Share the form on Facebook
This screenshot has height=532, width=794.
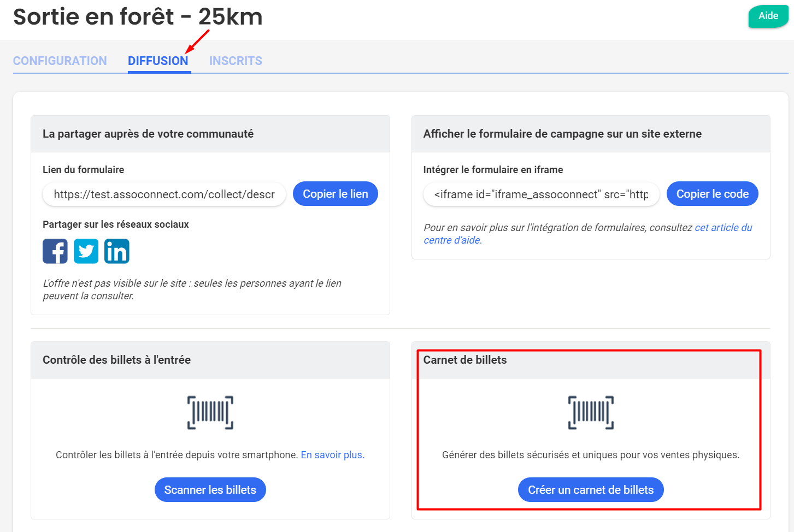tap(55, 251)
